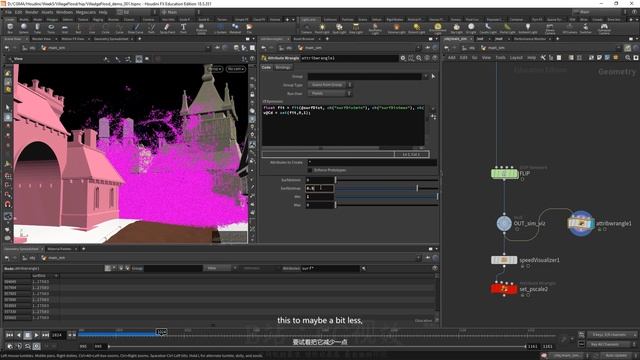Select the Box shelf tool
This screenshot has width=640, height=360.
(10, 28)
